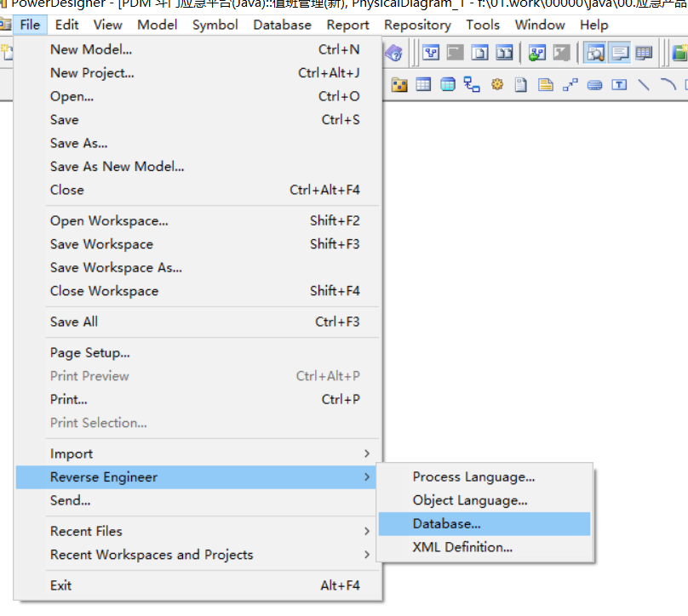Screen dimensions: 688x616
Task: Open the Database menu in menu bar
Action: [x=282, y=25]
